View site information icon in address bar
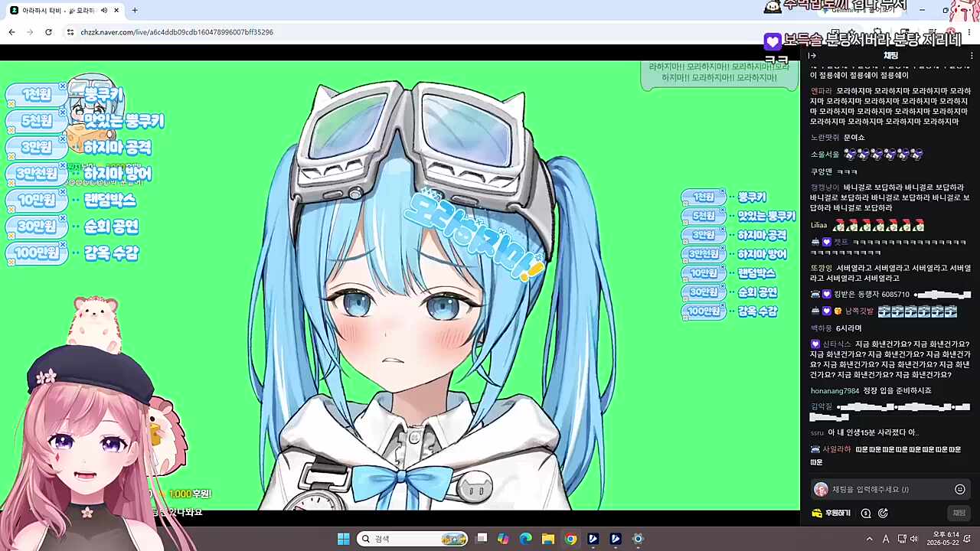 (70, 32)
